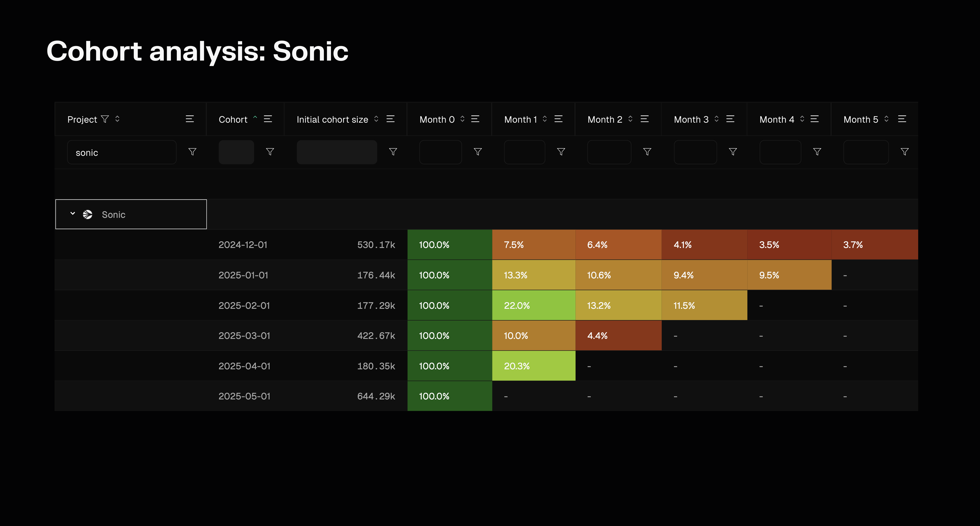Toggle sort arrows on Initial cohort size

coord(376,119)
